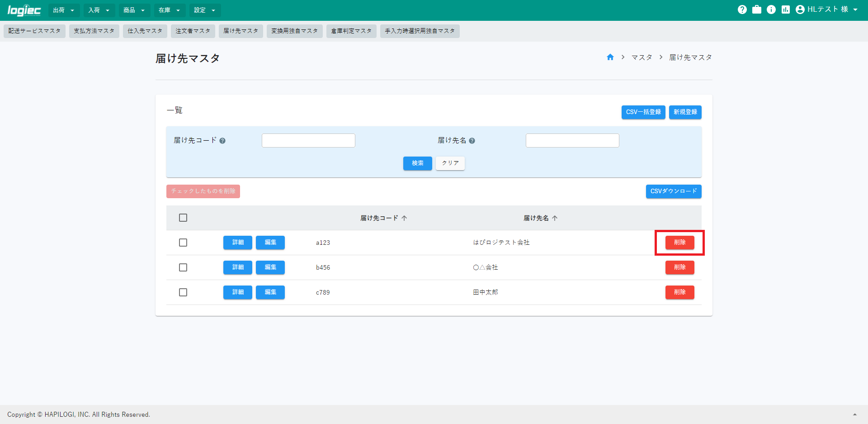Open 詳細 for row b456
The image size is (868, 424).
pyautogui.click(x=238, y=267)
